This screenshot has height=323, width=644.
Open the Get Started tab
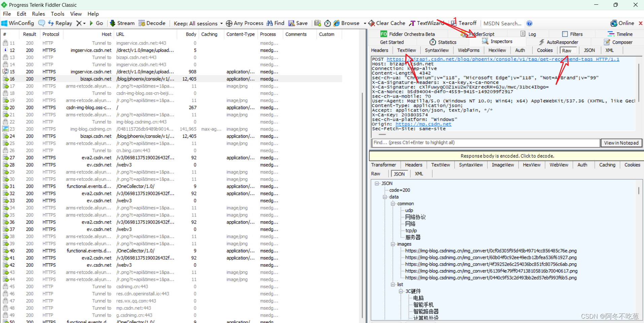[x=392, y=42]
